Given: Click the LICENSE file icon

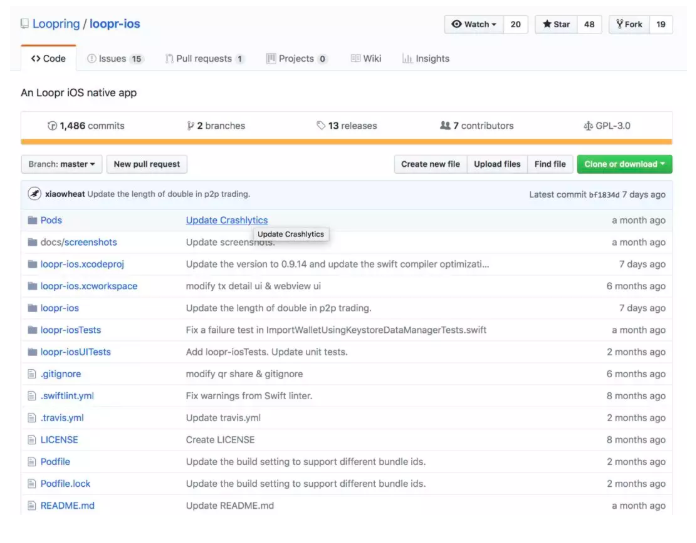Looking at the screenshot, I should (32, 440).
